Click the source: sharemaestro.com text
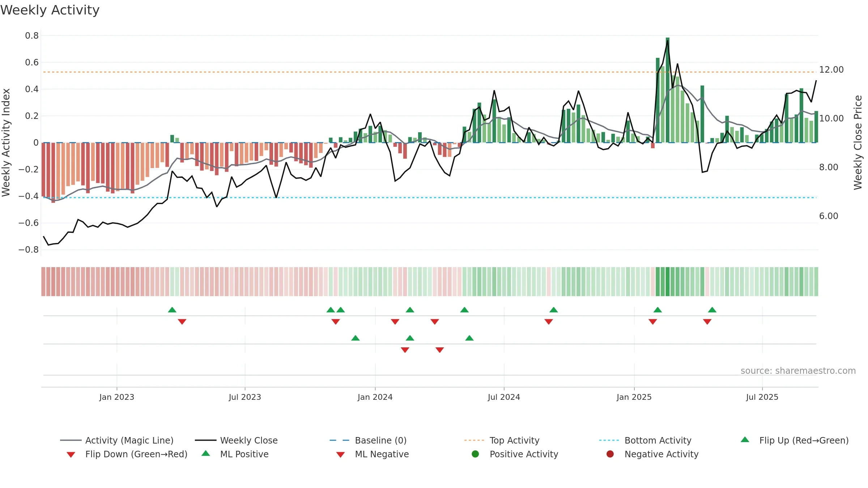The height and width of the screenshot is (488, 868). tap(798, 371)
